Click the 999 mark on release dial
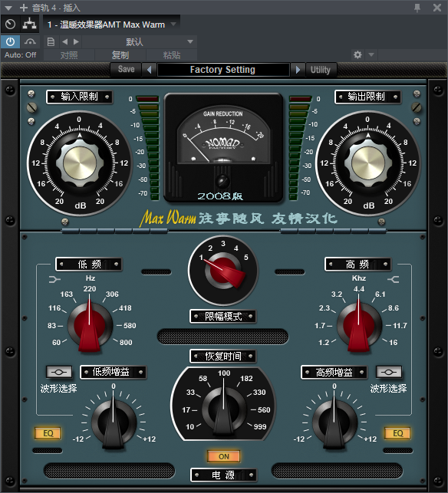Screen dimensions: 448x493 (260, 426)
